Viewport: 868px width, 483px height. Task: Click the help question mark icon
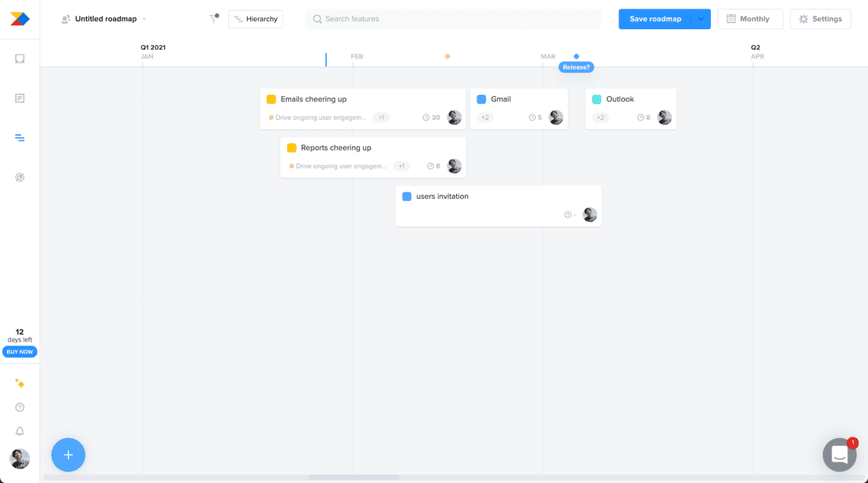tap(19, 407)
